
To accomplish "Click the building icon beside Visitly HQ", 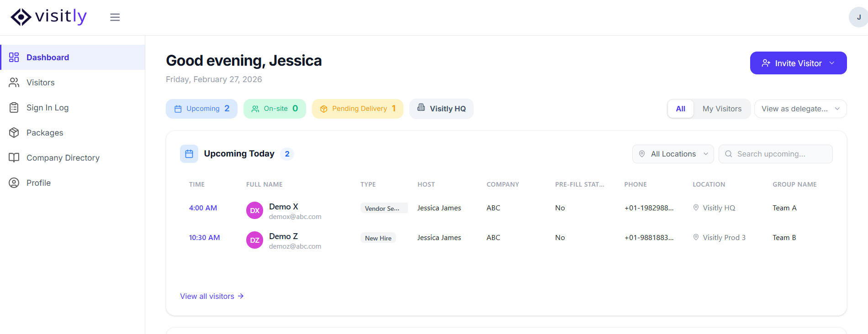I will pos(421,108).
